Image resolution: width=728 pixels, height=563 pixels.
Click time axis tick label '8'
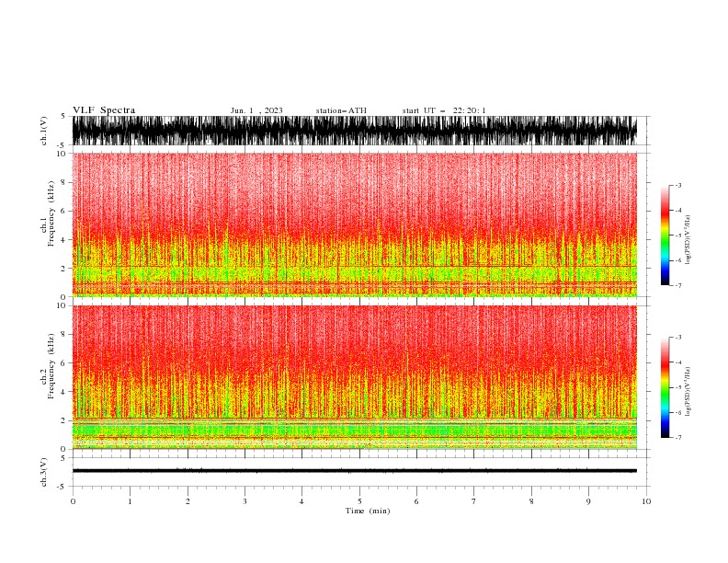point(531,501)
